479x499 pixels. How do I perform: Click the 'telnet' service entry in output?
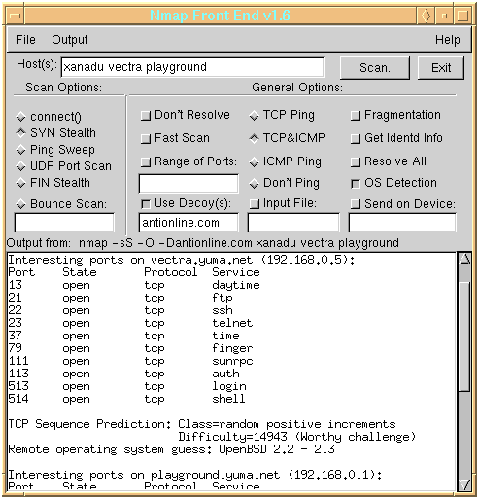pyautogui.click(x=233, y=323)
